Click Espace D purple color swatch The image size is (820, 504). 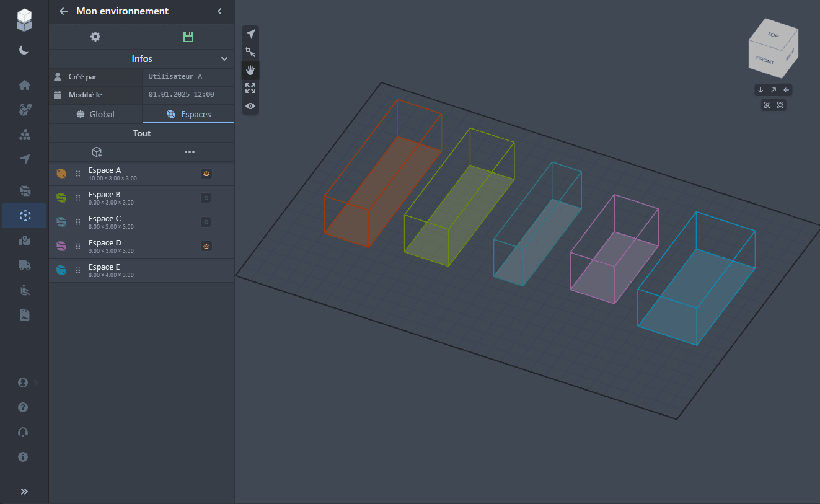[61, 246]
